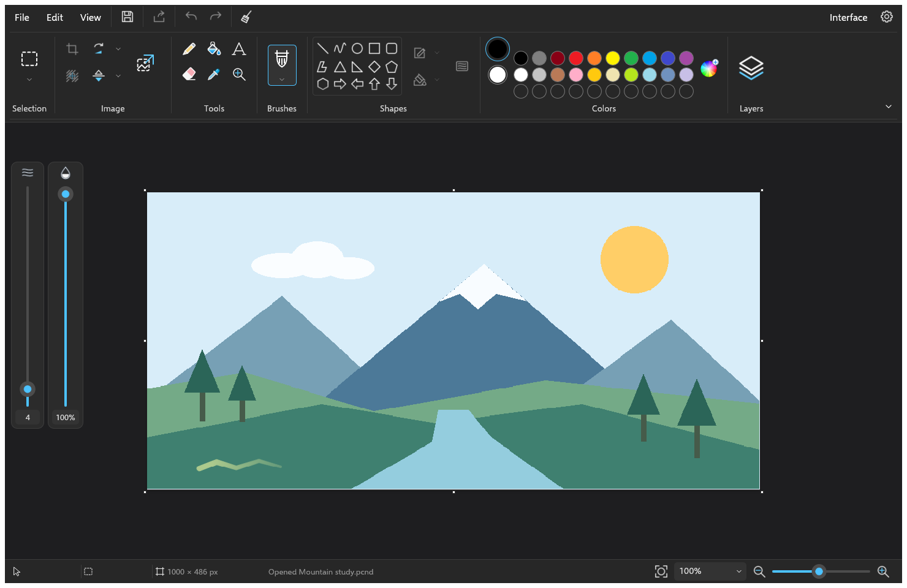This screenshot has height=588, width=907.
Task: Select the Magnifier tool
Action: pos(239,74)
